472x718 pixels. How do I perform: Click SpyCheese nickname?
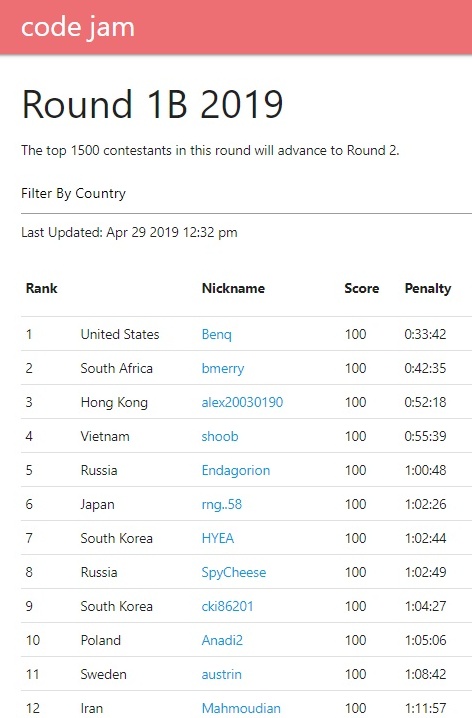(233, 572)
